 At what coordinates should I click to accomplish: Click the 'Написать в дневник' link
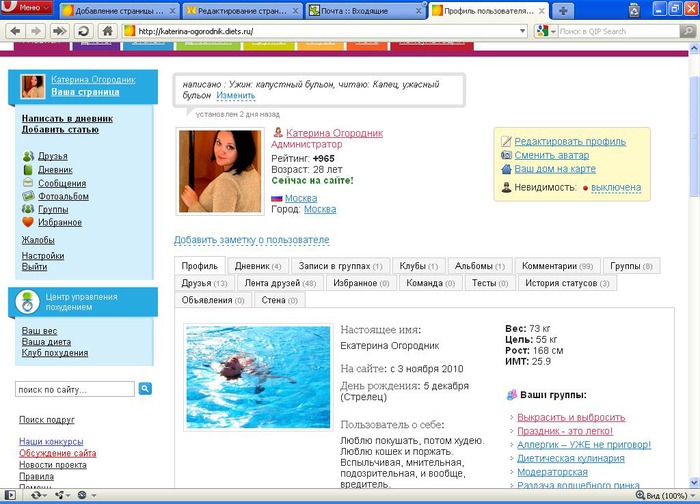coord(67,118)
